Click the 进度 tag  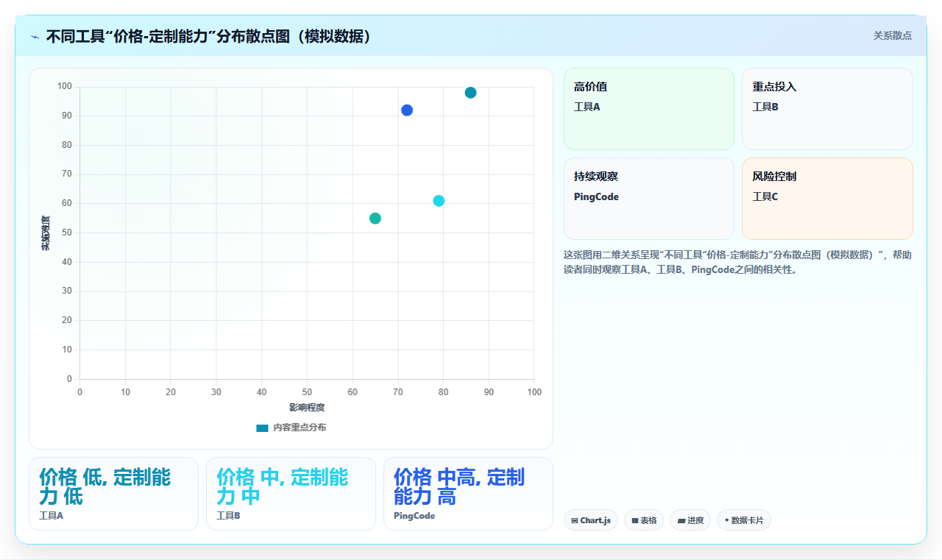pos(690,520)
